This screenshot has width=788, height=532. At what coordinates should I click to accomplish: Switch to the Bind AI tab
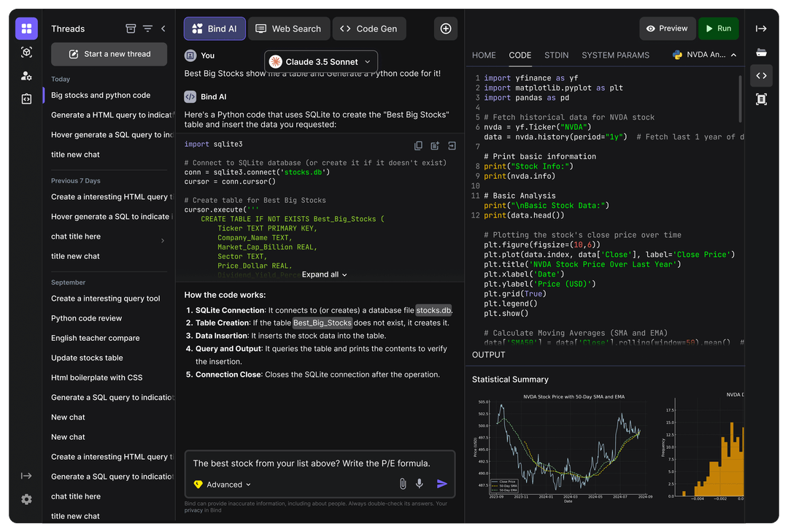click(x=215, y=28)
